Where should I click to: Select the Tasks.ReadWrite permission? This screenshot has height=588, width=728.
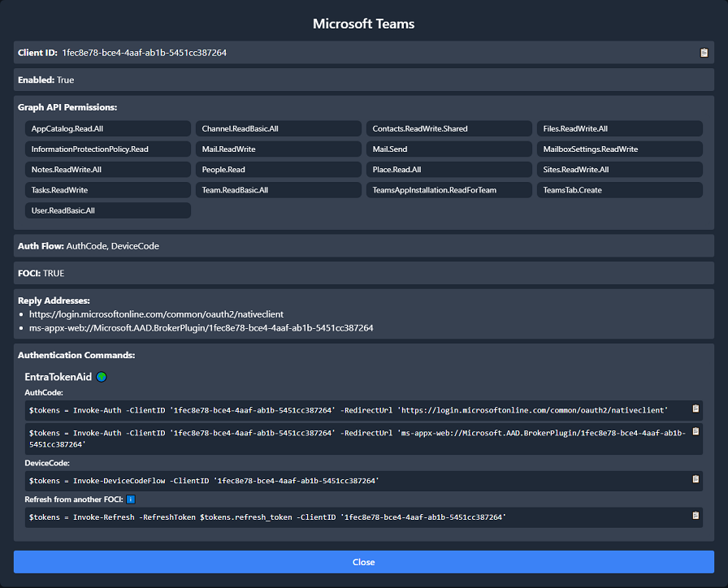[x=108, y=190]
